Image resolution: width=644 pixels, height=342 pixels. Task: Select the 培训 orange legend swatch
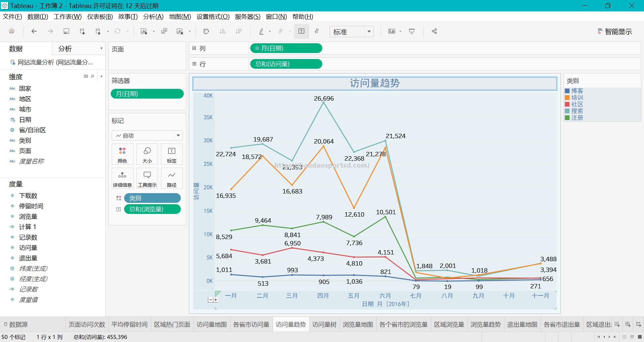[567, 98]
